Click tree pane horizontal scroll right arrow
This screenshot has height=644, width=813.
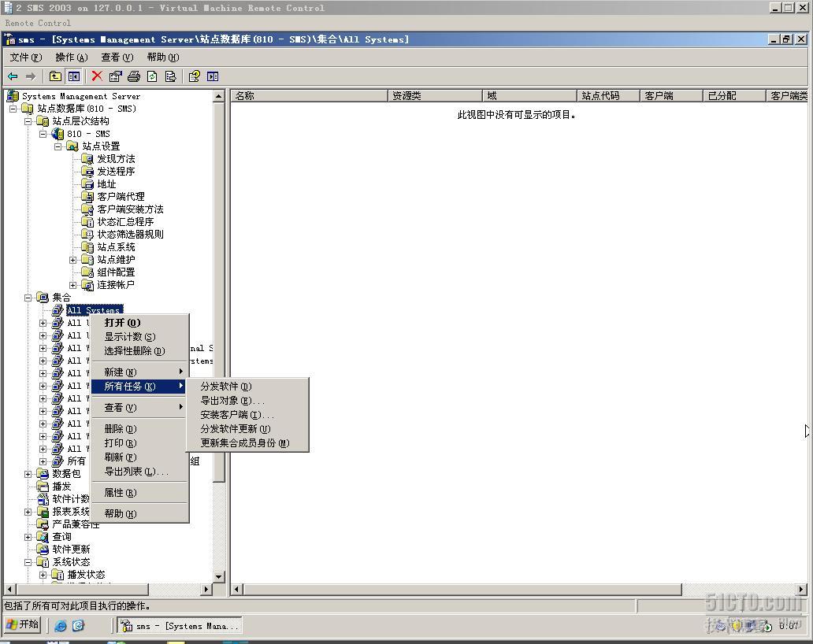click(x=206, y=589)
